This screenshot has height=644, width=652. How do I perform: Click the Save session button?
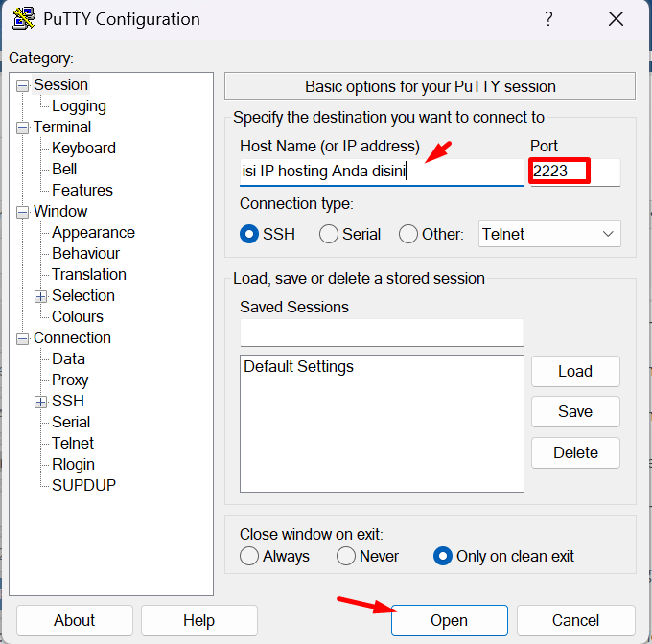click(x=575, y=412)
